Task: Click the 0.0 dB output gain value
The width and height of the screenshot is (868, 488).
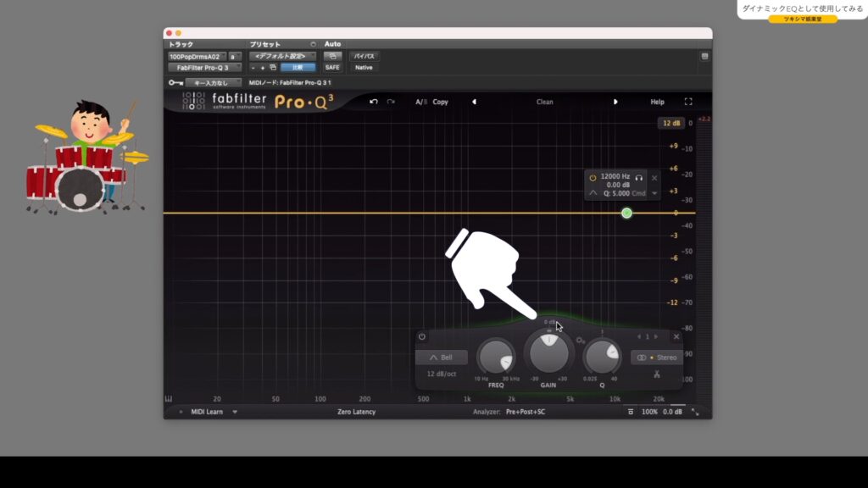Action: click(x=672, y=412)
